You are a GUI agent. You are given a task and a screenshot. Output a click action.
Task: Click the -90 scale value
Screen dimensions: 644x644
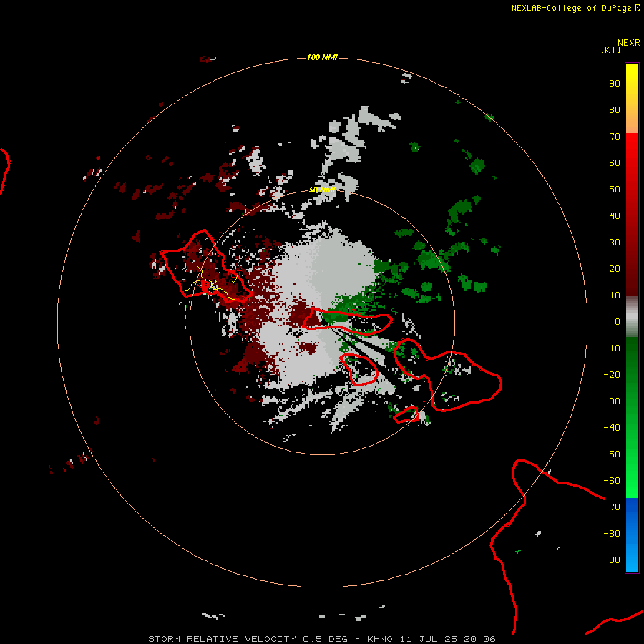click(x=612, y=560)
